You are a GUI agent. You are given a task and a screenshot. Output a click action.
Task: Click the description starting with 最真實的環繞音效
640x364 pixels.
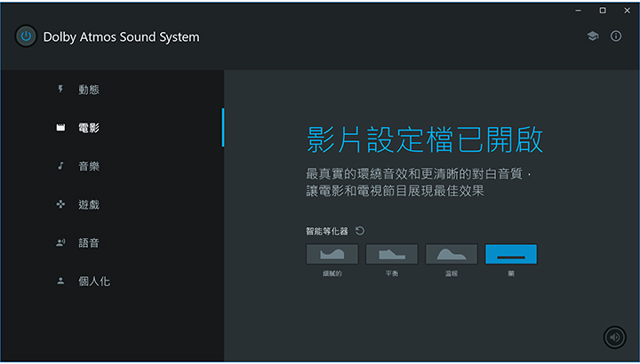point(420,182)
